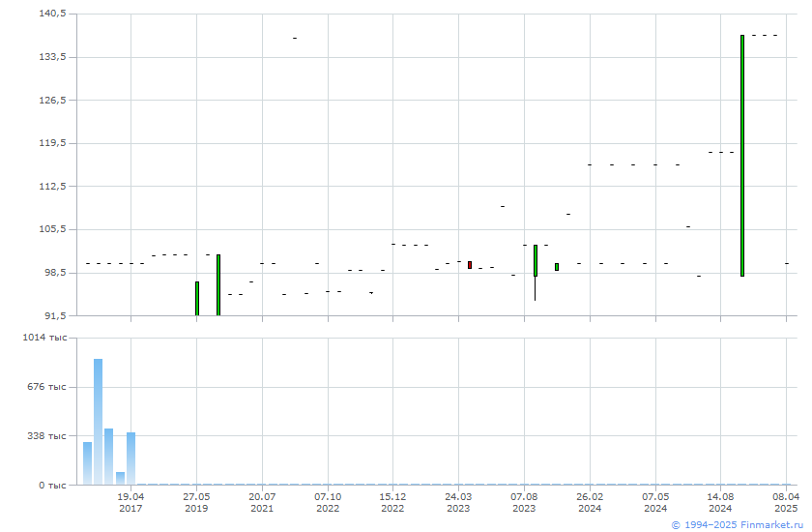This screenshot has width=812, height=532.
Task: Click the '119,5' price axis label
Action: tap(52, 143)
